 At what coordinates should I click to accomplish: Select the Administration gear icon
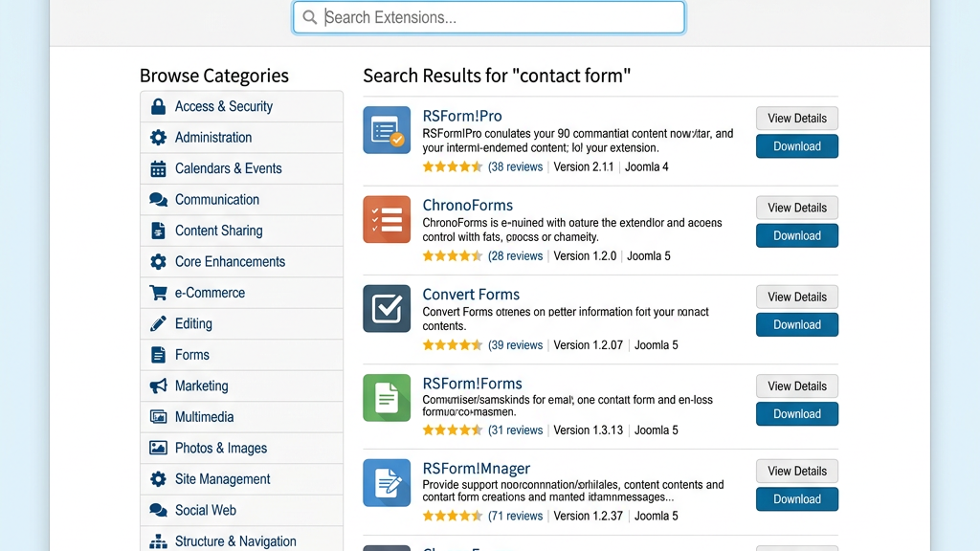(159, 137)
